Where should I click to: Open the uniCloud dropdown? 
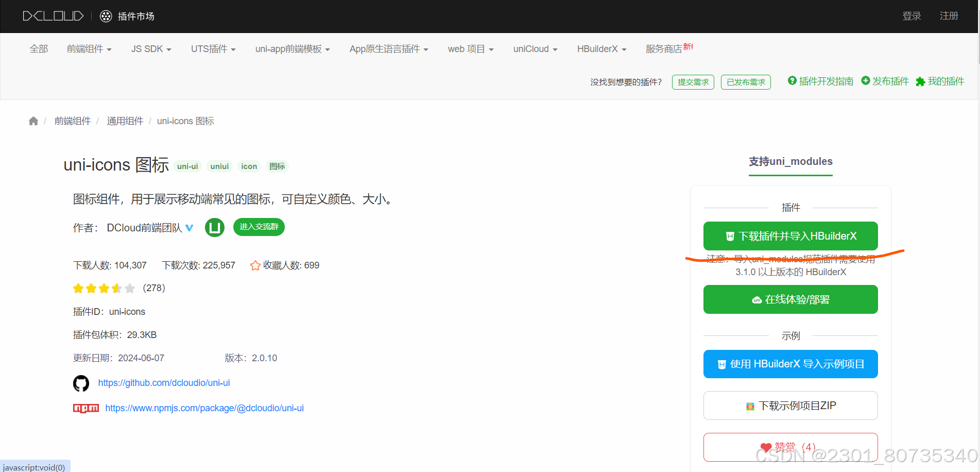click(x=535, y=49)
